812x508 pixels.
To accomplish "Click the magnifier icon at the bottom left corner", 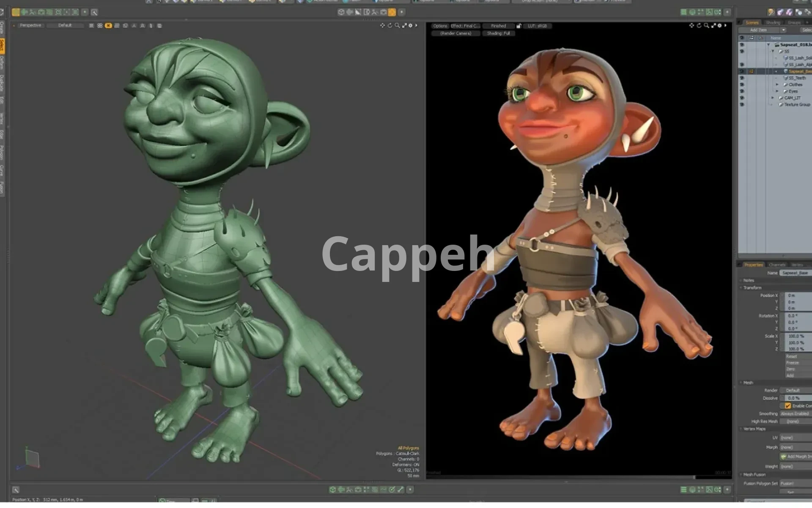I will (x=16, y=490).
